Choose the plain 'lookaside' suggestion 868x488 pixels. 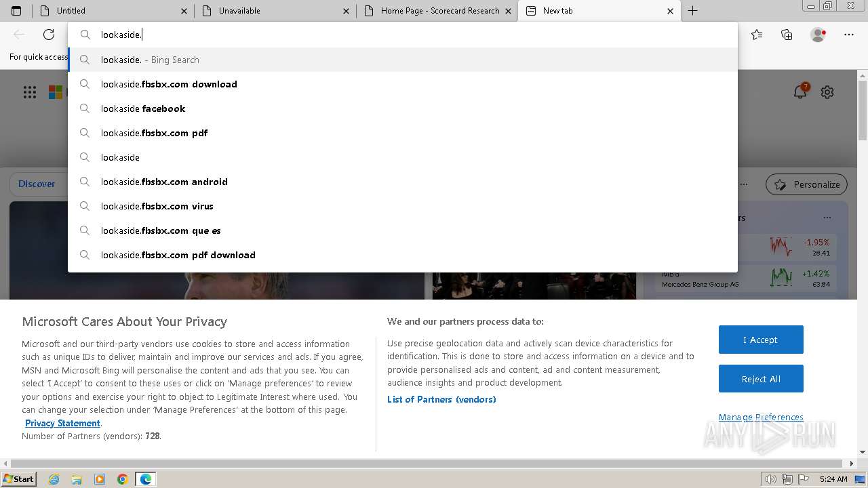(x=403, y=157)
